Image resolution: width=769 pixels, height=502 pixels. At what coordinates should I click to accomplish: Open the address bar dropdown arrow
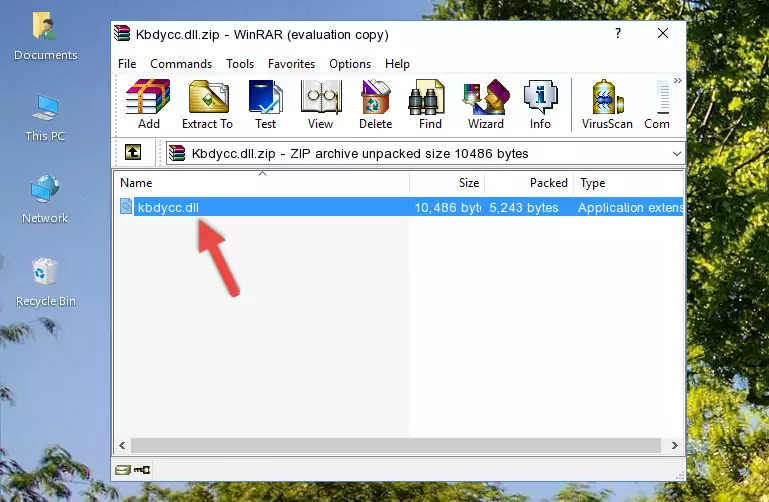(x=677, y=154)
